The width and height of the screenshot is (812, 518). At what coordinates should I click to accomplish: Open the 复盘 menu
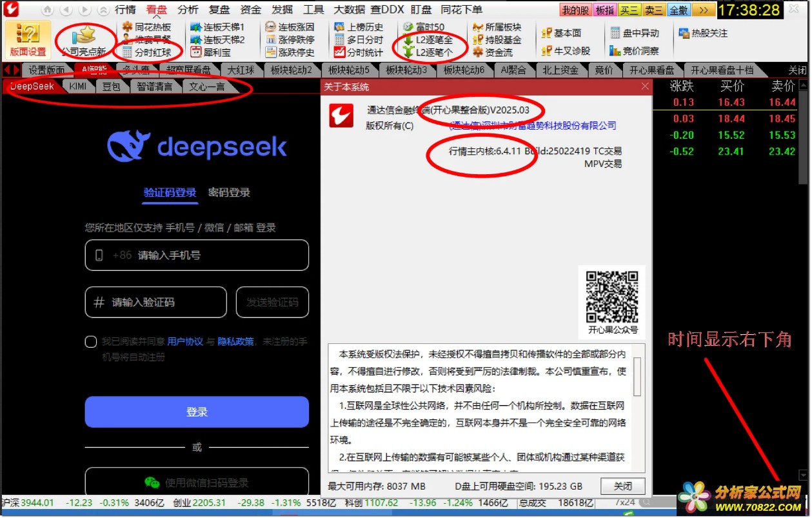point(219,10)
